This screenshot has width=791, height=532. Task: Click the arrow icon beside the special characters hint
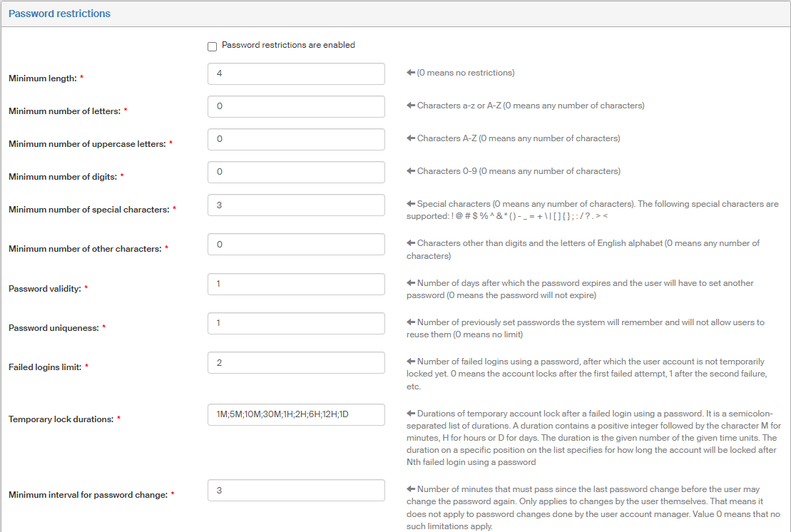point(411,204)
